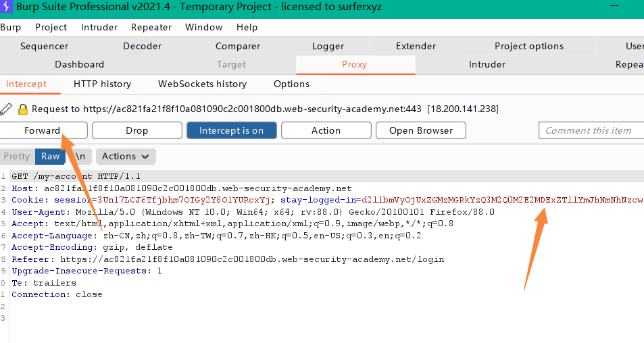Switch to the Decoder tab
644x343 pixels.
(x=143, y=46)
